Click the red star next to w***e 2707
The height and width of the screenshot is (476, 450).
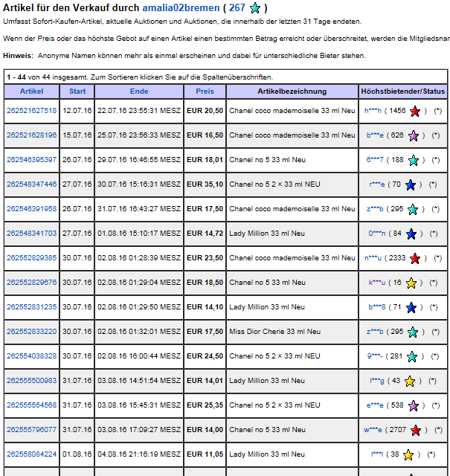click(416, 430)
